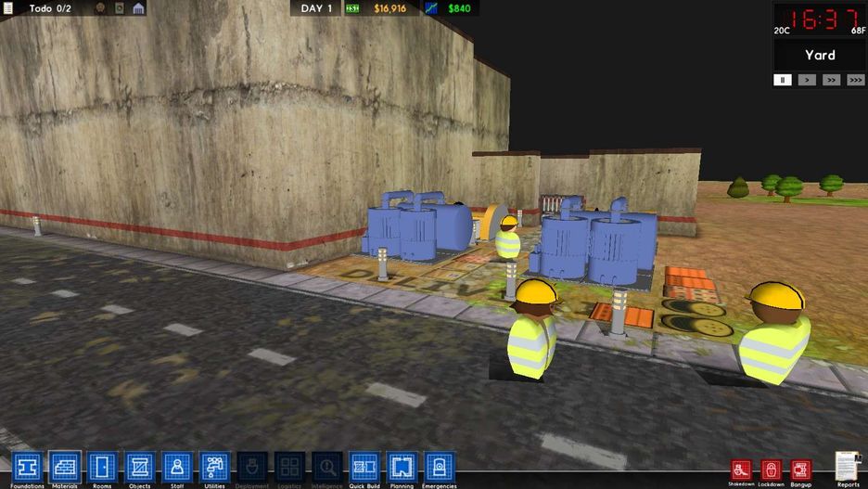Open the Rooms menu icon
Screen dimensions: 868x489
(102, 467)
